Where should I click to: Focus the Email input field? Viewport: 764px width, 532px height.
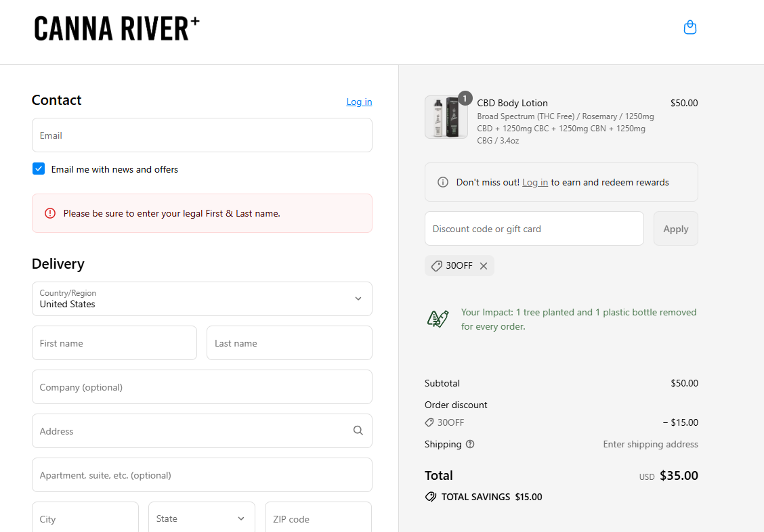point(203,135)
